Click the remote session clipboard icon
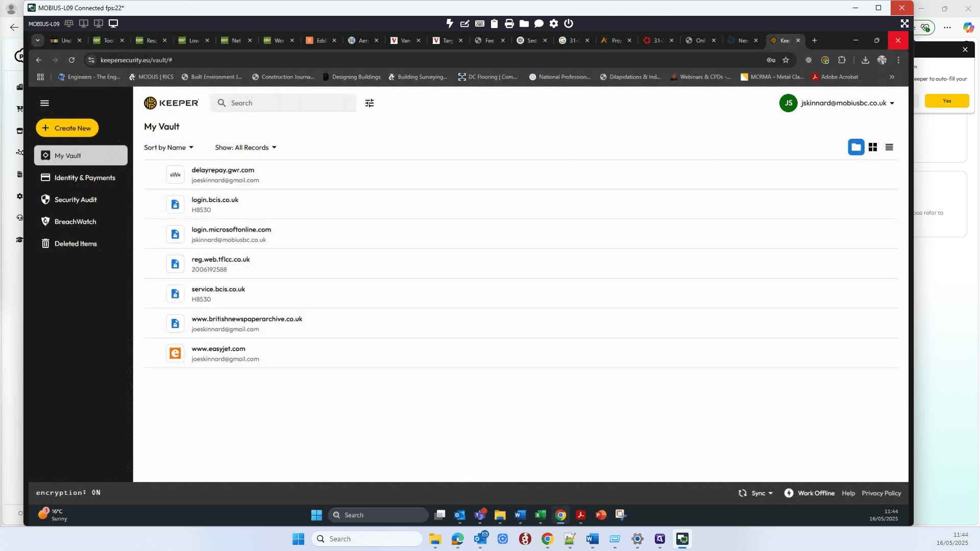 tap(494, 23)
